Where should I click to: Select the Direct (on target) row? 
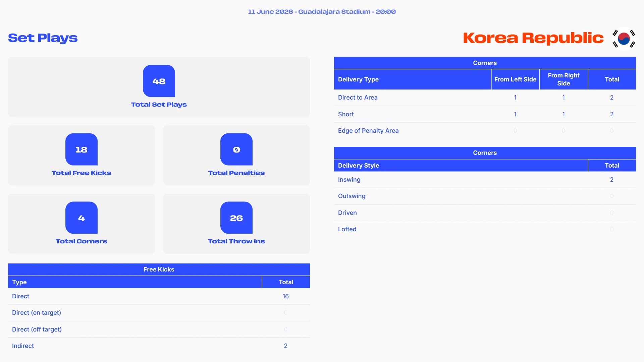[159, 313]
